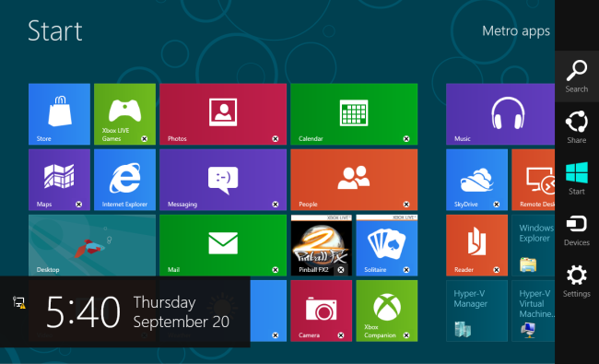599x364 pixels.
Task: Click the Share charm
Action: click(577, 127)
